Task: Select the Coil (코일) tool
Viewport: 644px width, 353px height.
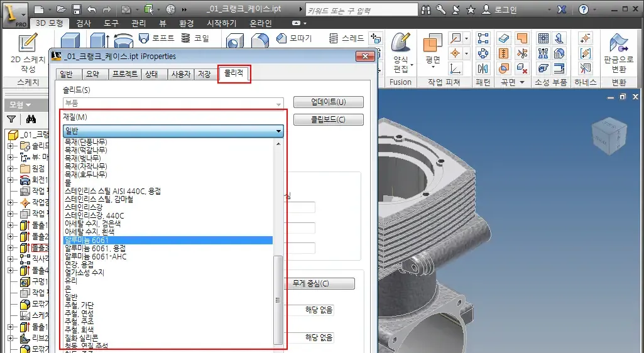Action: pos(195,38)
